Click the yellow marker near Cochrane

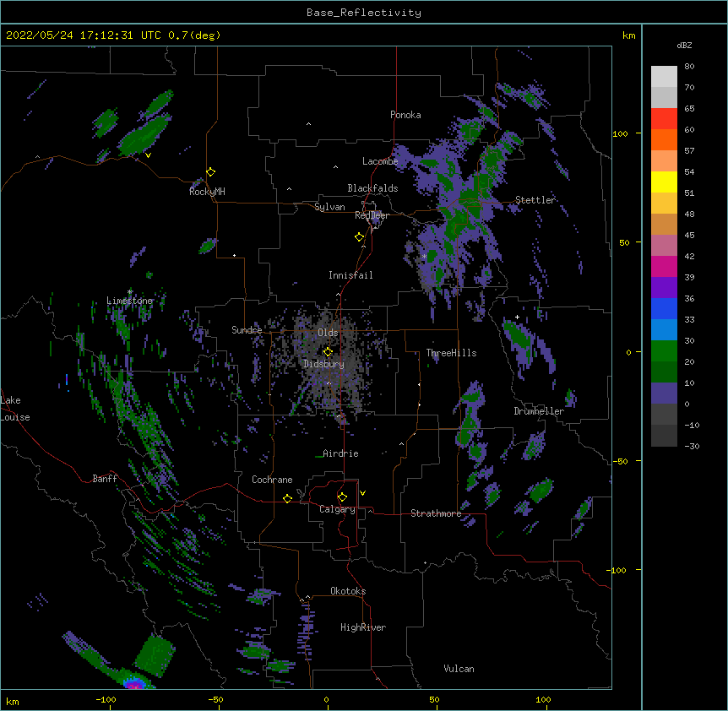coord(287,498)
